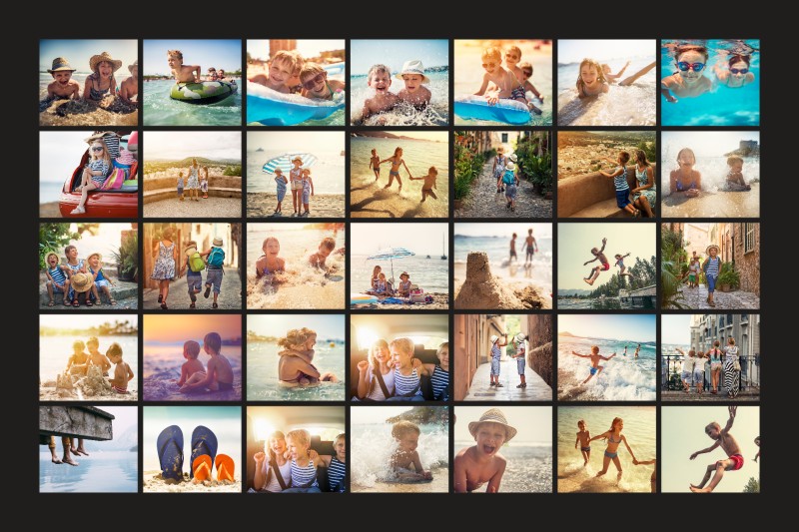
Task: Click photo of kids building a sandcastle
Action: (x=89, y=357)
